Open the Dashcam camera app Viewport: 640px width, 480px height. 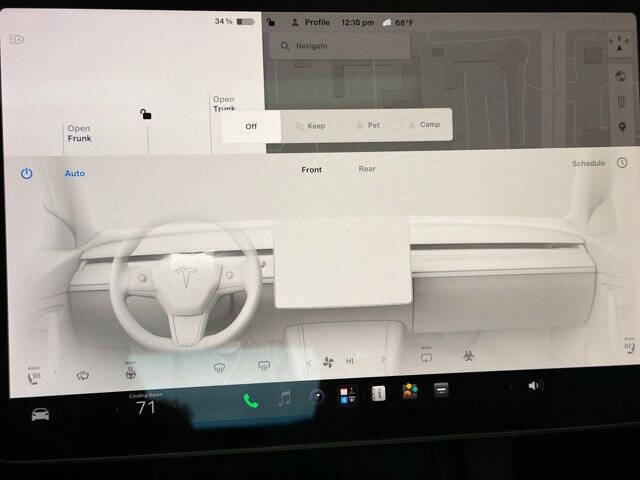click(317, 396)
